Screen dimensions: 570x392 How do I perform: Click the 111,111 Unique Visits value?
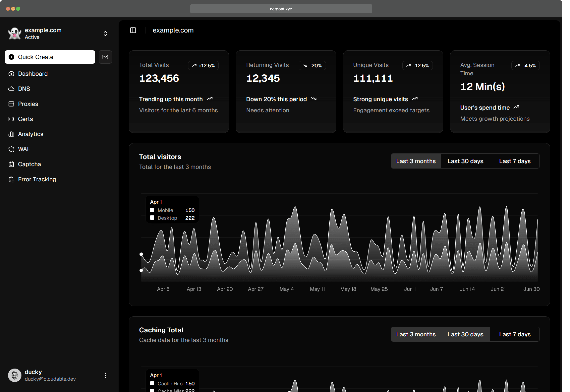click(x=373, y=78)
